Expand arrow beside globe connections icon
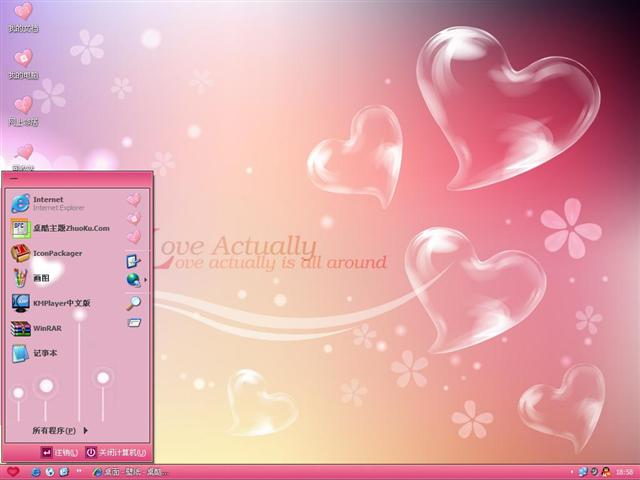 tap(146, 280)
